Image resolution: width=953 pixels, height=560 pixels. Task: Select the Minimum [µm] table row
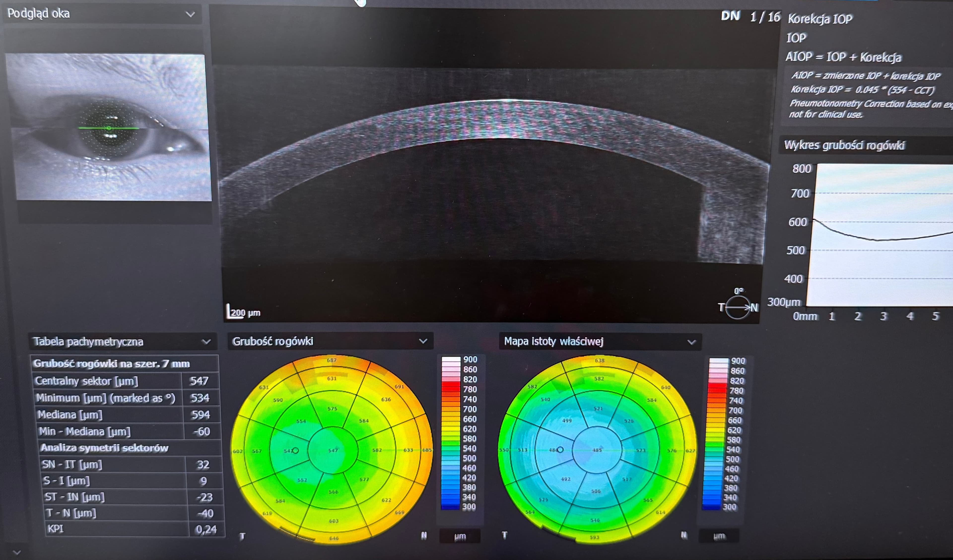coord(127,398)
